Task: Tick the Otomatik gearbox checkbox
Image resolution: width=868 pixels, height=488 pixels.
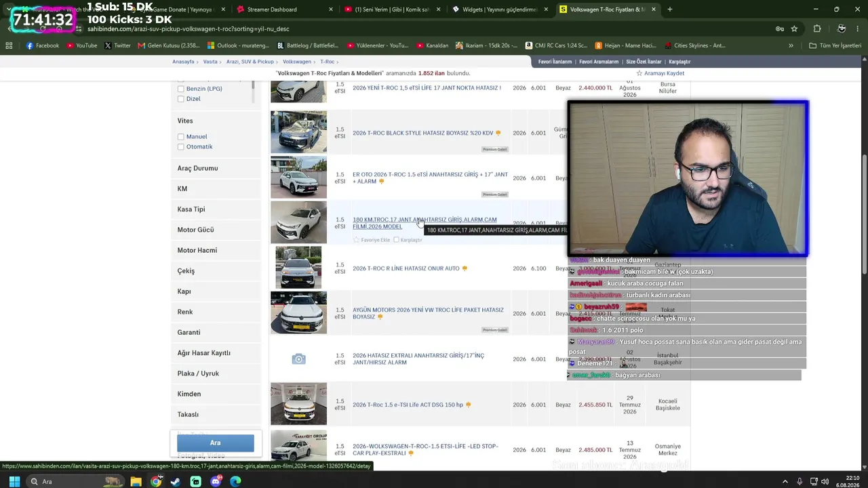Action: (x=180, y=147)
